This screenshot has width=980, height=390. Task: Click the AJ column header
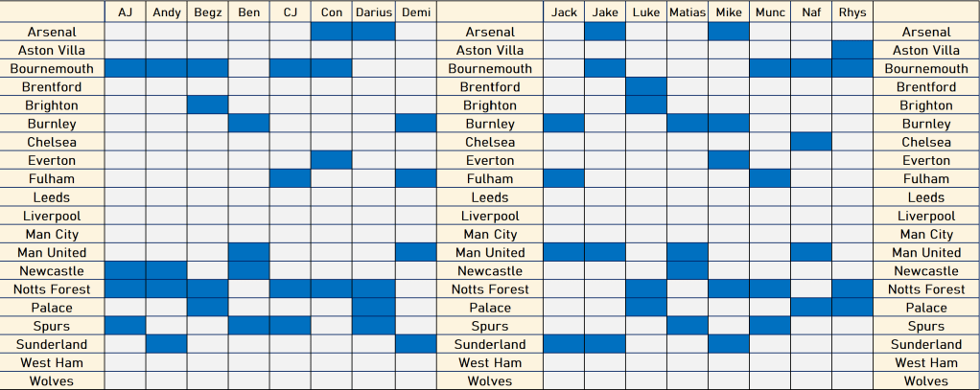click(125, 12)
